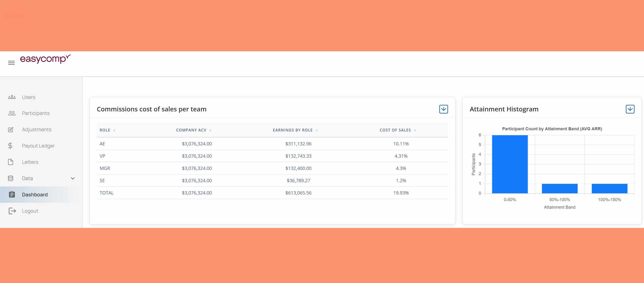Select the Users icon in the sidebar
Screen dimensions: 644x283
[x=12, y=97]
